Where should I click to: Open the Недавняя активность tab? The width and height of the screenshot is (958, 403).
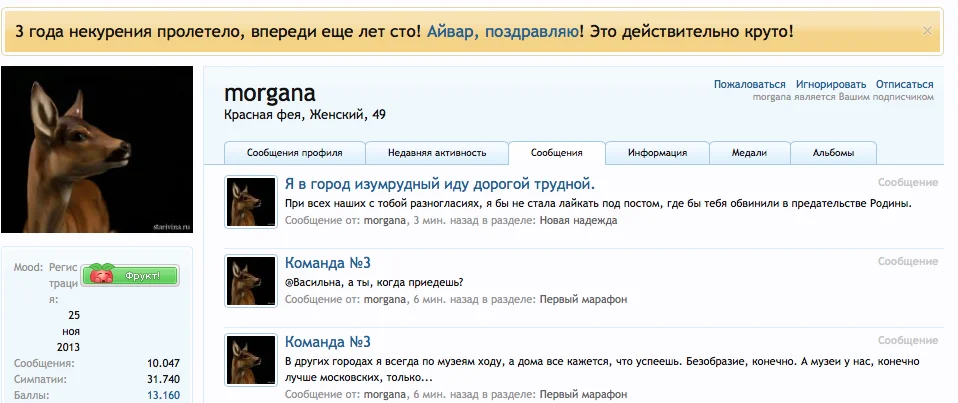pyautogui.click(x=437, y=153)
